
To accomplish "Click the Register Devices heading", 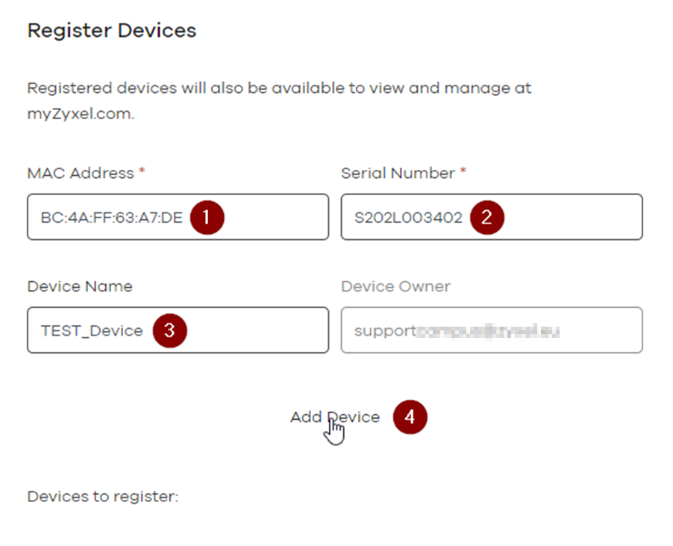I will coord(111,30).
